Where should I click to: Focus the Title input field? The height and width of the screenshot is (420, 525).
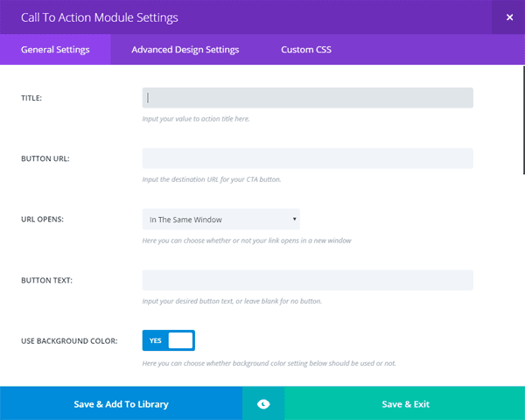coord(308,98)
